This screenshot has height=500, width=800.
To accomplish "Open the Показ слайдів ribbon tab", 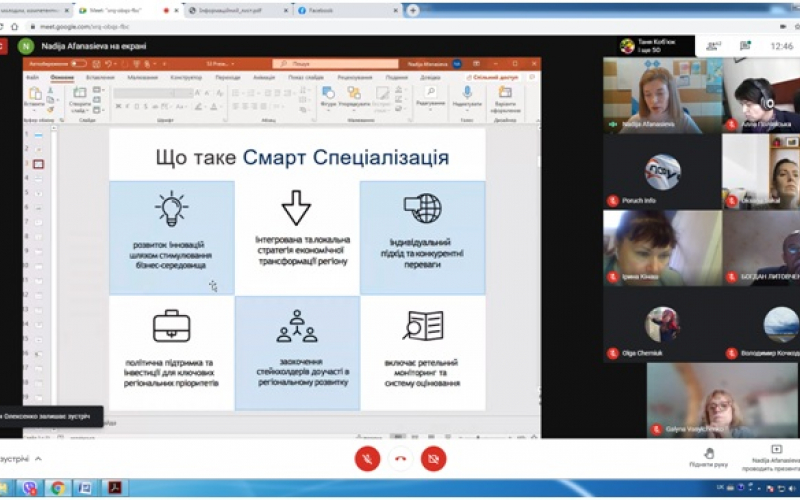I will click(x=306, y=78).
